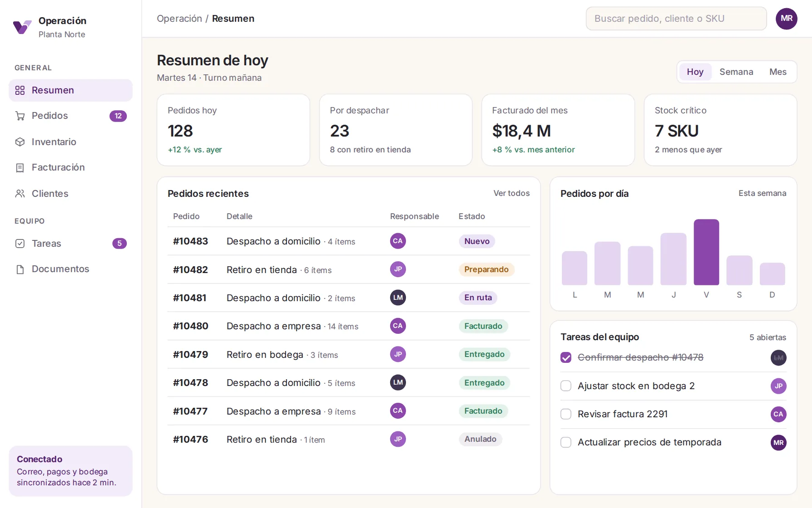Click the Pedidos cart icon
This screenshot has width=812, height=508.
20,116
